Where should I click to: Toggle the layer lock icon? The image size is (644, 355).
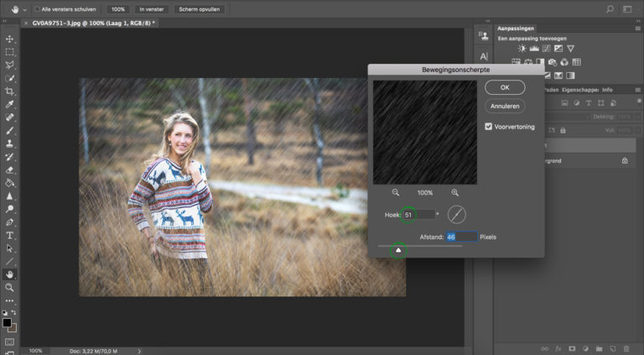click(625, 160)
